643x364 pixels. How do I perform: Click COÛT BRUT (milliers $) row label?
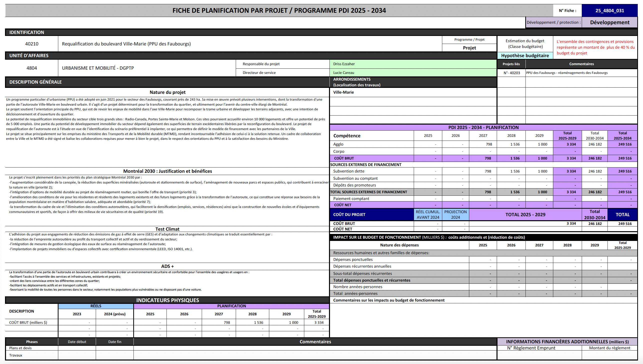point(28,323)
